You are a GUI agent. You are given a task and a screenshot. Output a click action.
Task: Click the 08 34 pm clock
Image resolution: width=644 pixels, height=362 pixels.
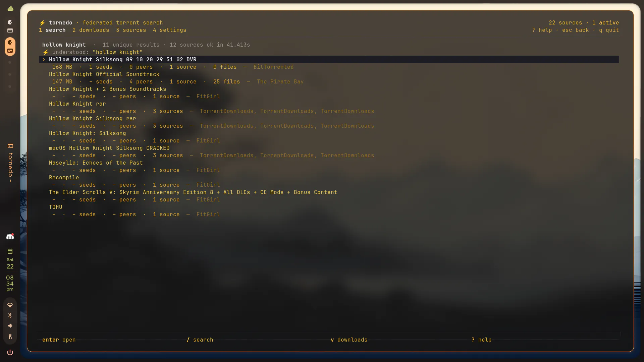pyautogui.click(x=10, y=283)
